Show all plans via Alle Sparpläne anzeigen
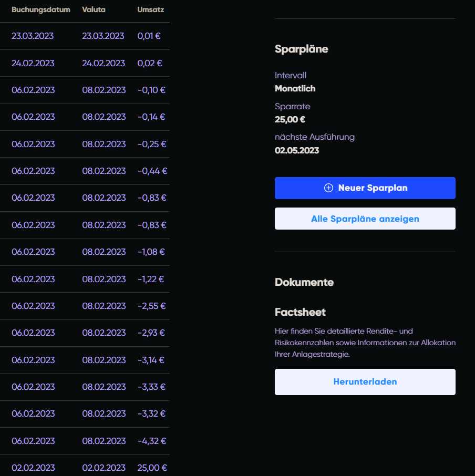This screenshot has height=476, width=475. coord(365,219)
